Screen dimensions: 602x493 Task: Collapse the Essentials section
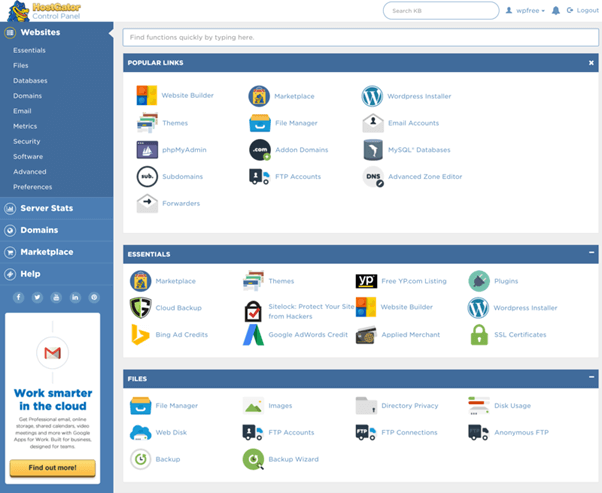pos(591,253)
